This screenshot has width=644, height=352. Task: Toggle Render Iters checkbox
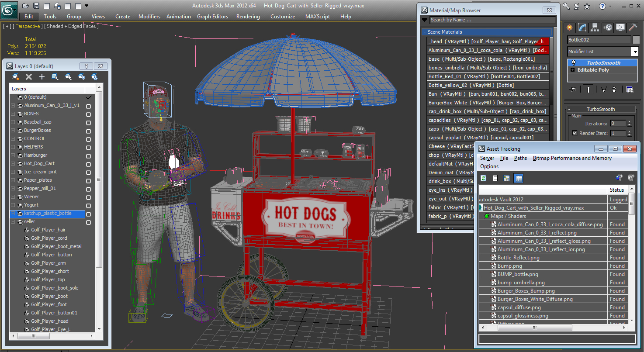coord(575,133)
